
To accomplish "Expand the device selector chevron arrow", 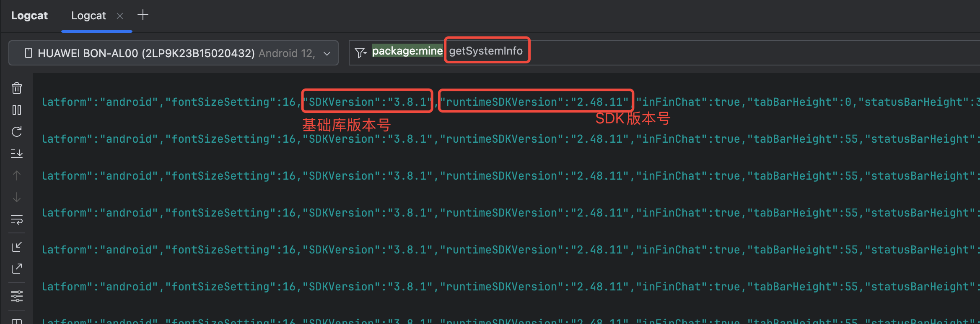I will click(x=327, y=54).
